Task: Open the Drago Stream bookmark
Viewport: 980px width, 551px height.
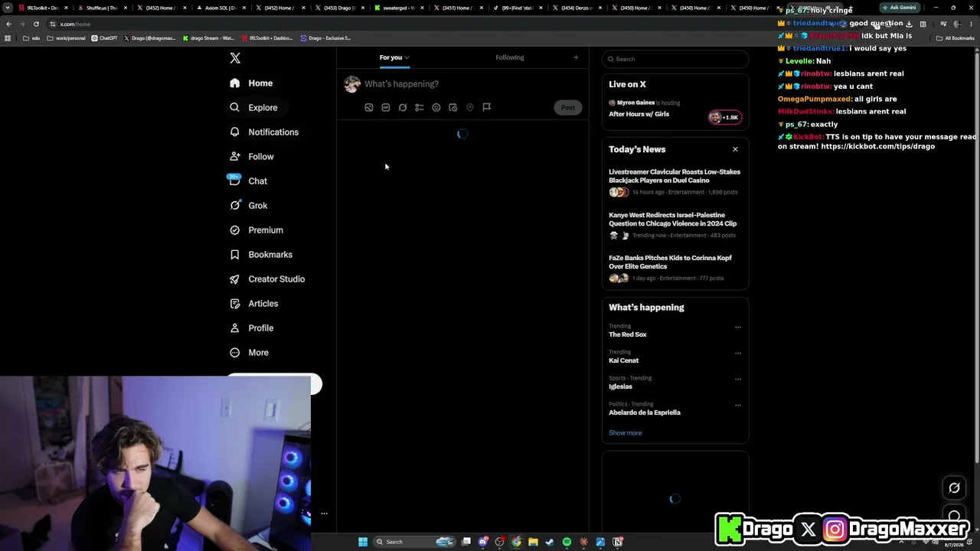Action: 208,38
